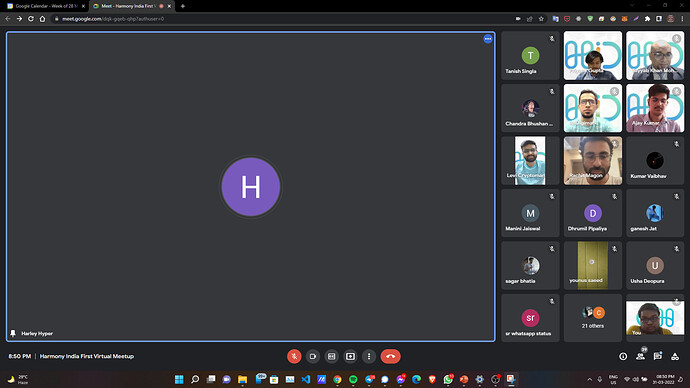Open Visual Studio Code from the taskbar
This screenshot has height=388, width=690.
306,380
